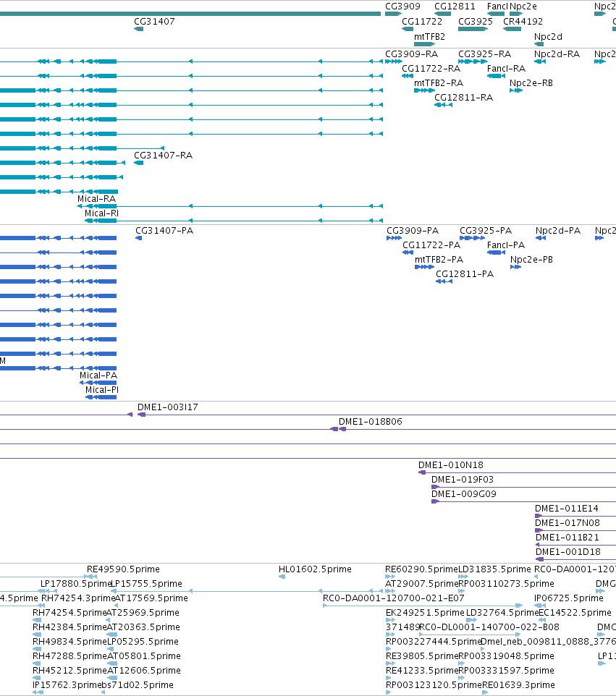Click the RC0-DL0001-140700-022-B08 label
This screenshot has width=616, height=696.
[489, 627]
